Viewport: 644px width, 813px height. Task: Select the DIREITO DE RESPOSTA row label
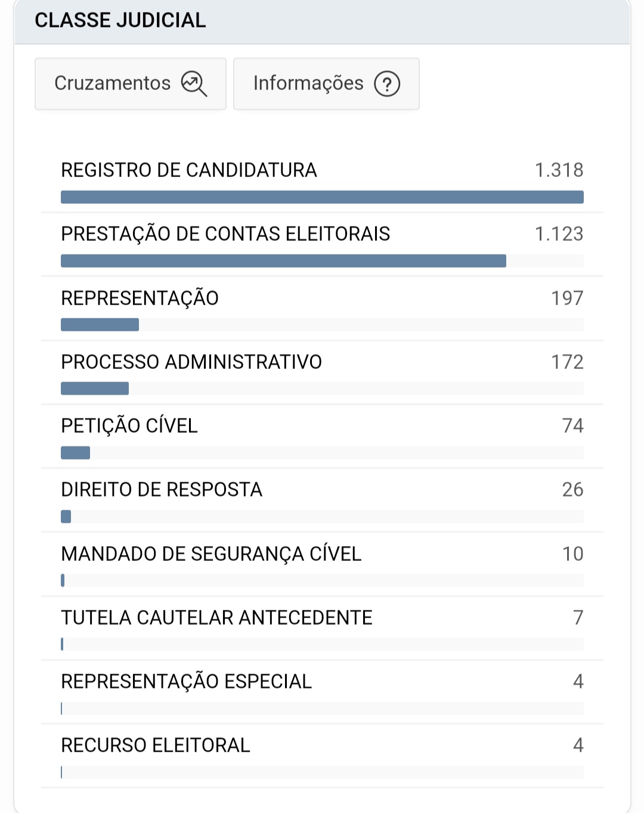(x=162, y=489)
